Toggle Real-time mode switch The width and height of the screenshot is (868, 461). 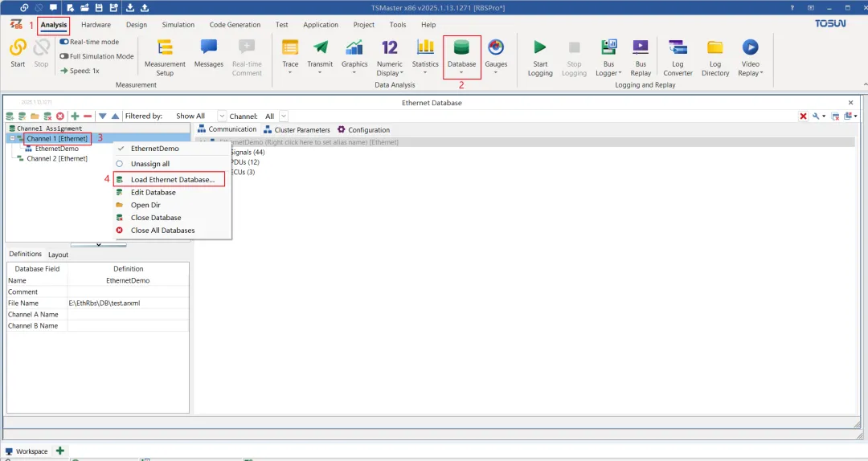point(64,42)
